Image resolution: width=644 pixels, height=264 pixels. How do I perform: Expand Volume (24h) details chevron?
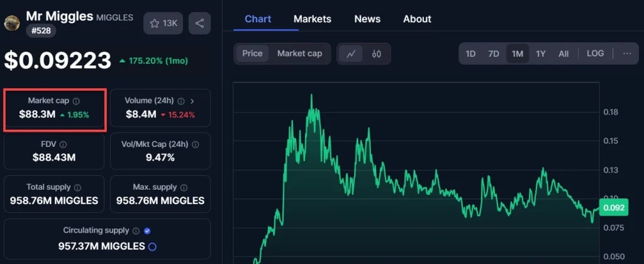192,101
